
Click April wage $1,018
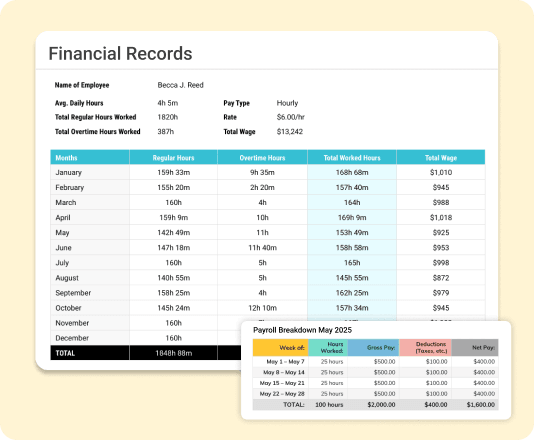tap(441, 217)
